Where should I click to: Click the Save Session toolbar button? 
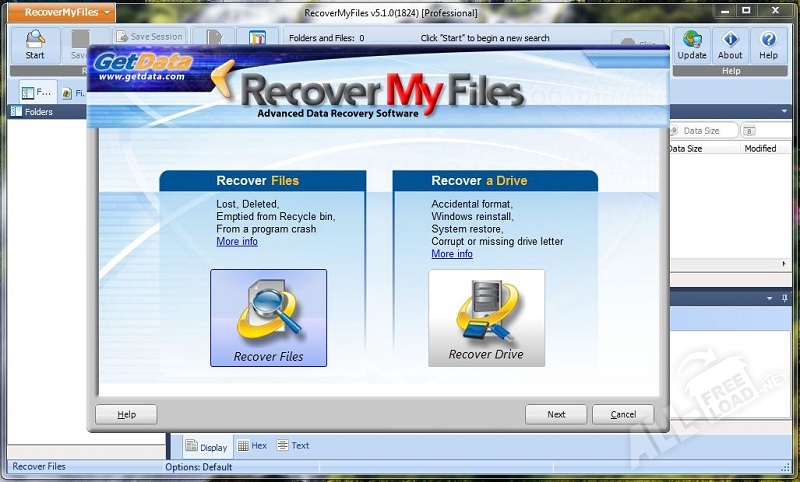click(149, 37)
